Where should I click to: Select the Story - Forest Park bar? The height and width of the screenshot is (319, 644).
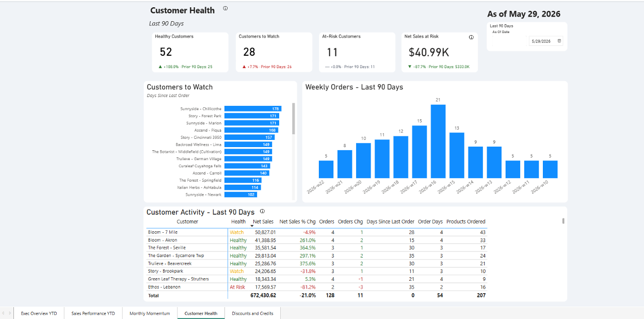[x=251, y=116]
